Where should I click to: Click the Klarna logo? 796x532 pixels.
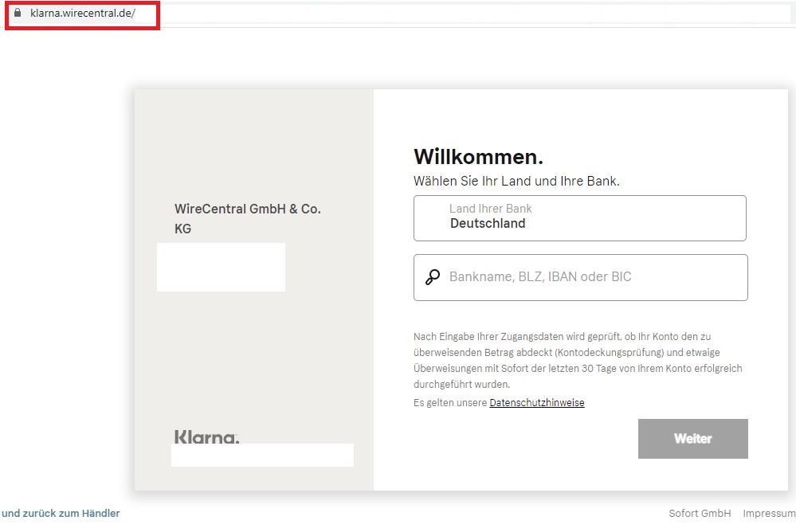(206, 436)
